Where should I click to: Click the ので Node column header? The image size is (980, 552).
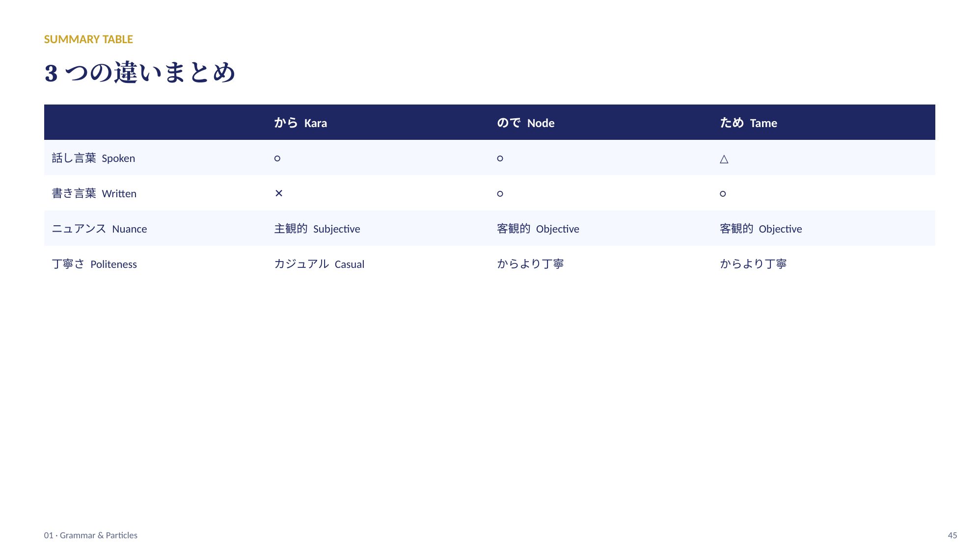[525, 123]
